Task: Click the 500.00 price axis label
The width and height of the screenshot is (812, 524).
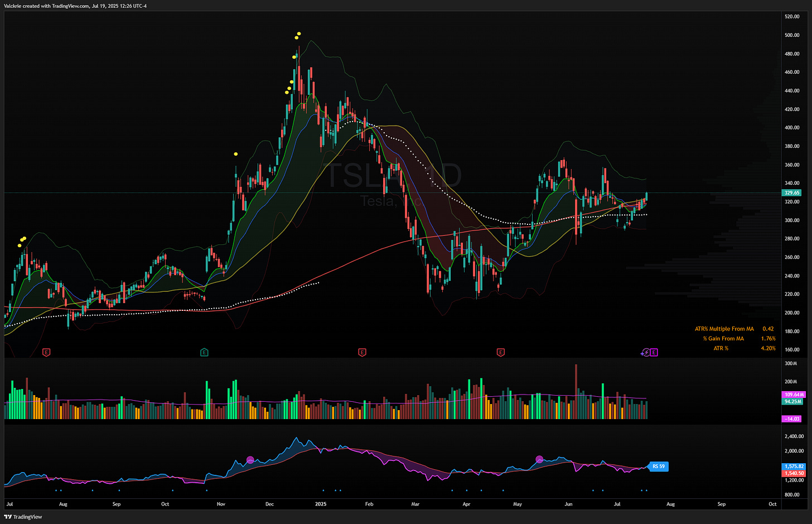Action: (x=792, y=35)
